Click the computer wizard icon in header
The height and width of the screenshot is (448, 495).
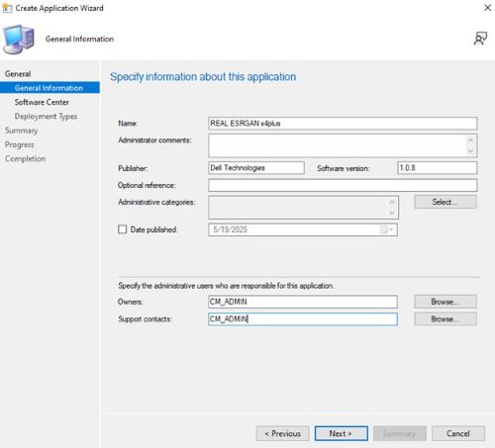click(x=19, y=40)
